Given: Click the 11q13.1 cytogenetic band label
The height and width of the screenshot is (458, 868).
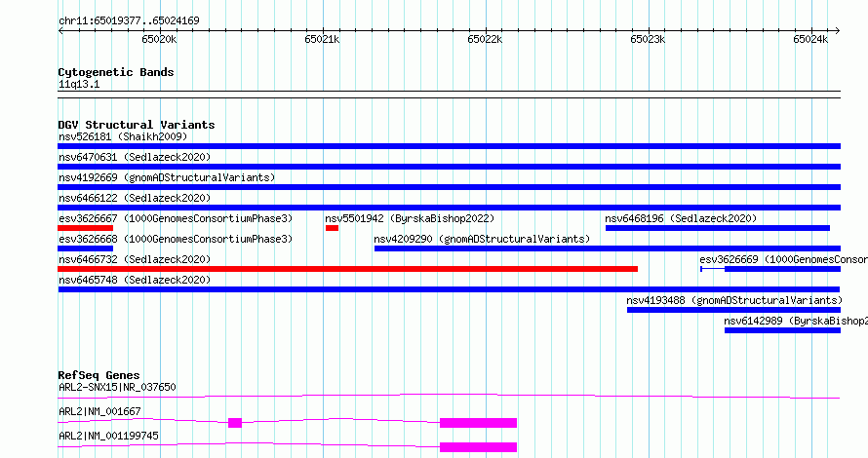Looking at the screenshot, I should pyautogui.click(x=79, y=85).
